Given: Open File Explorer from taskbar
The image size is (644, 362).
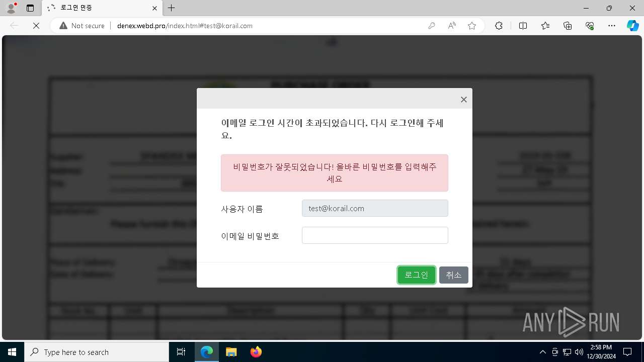Looking at the screenshot, I should tap(231, 352).
